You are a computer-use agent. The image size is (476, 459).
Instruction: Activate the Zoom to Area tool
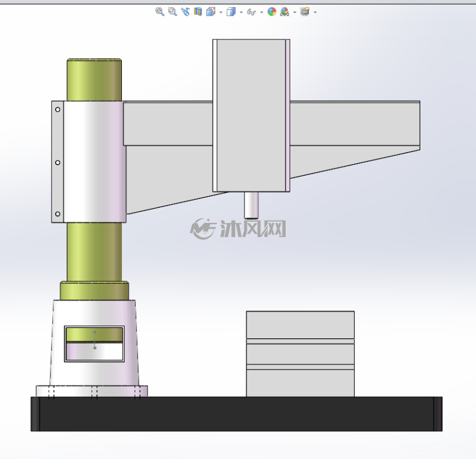pyautogui.click(x=172, y=12)
